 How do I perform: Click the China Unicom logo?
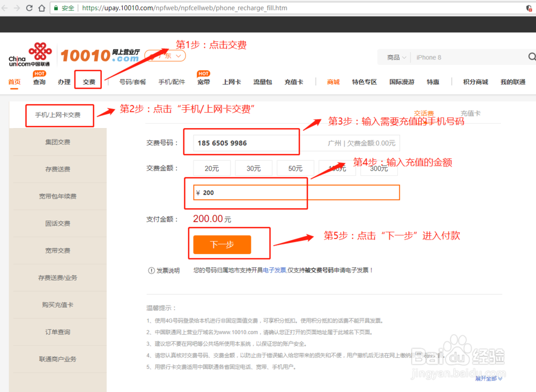(31, 55)
